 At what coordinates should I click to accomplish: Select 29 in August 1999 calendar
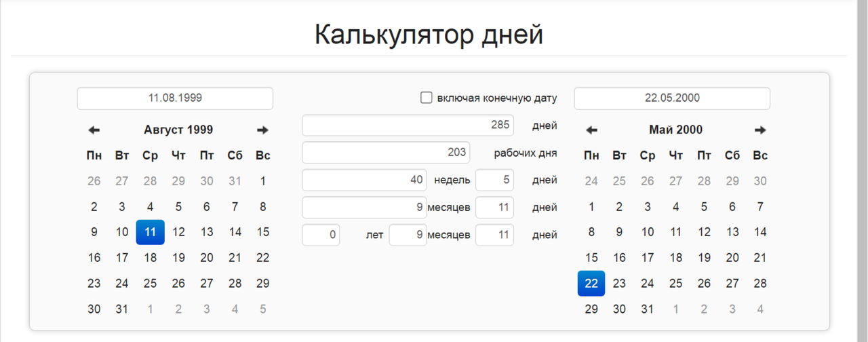click(263, 284)
